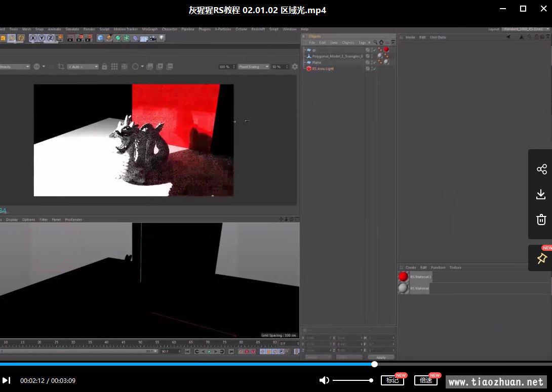Viewport: 552px width, 392px height.
Task: Toggle the lock icon in render view
Action: [104, 66]
